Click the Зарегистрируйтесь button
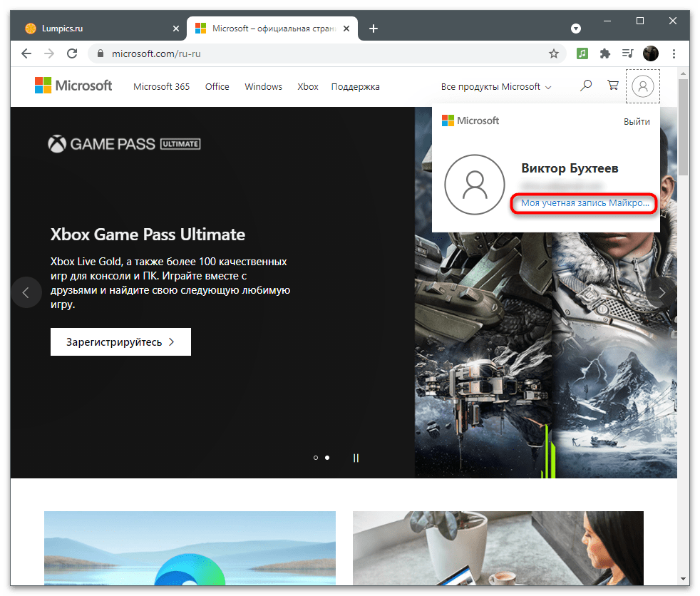Image resolution: width=700 pixels, height=596 pixels. 120,341
